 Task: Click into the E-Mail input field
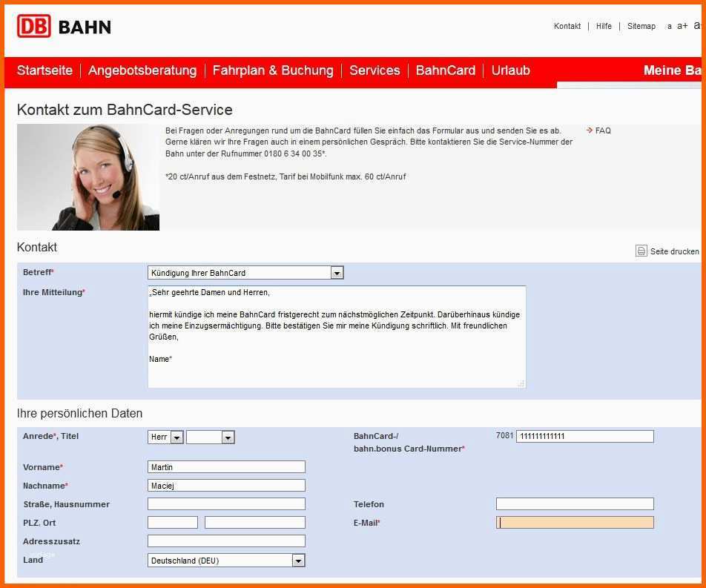[575, 523]
